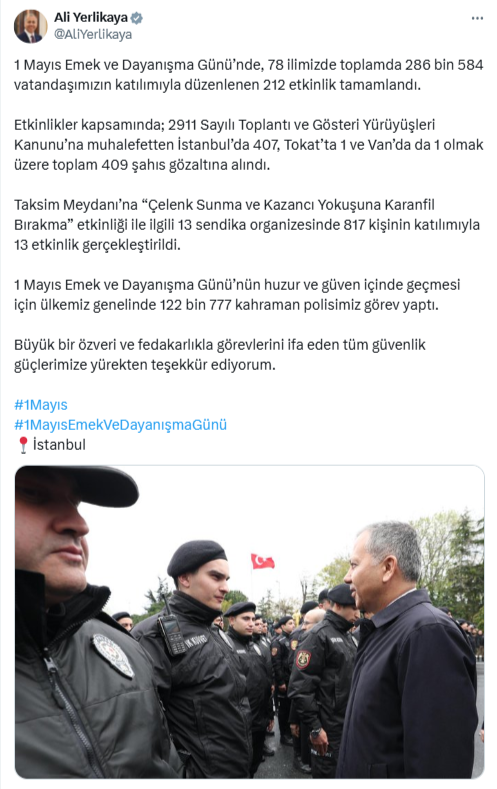Click the sentence about 122 bin 777 polisimiz
497x789 pixels.
237,294
